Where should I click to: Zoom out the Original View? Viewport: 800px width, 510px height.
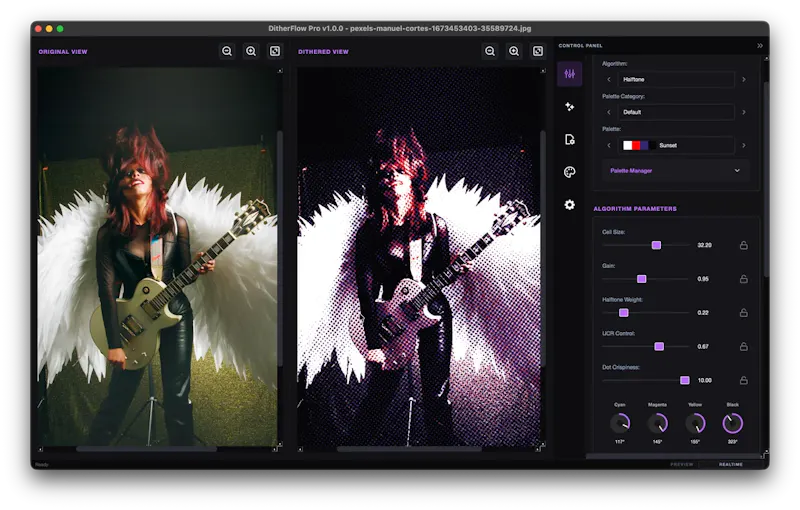click(227, 51)
